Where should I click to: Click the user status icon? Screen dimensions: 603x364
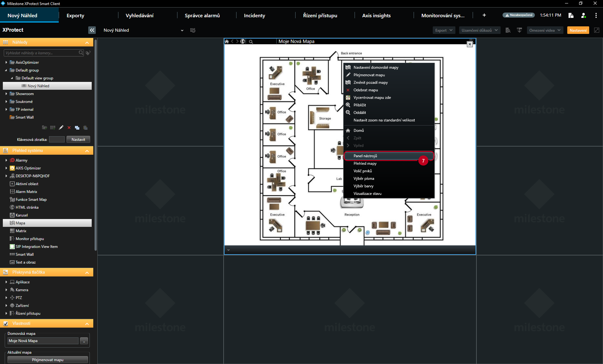[x=584, y=15]
